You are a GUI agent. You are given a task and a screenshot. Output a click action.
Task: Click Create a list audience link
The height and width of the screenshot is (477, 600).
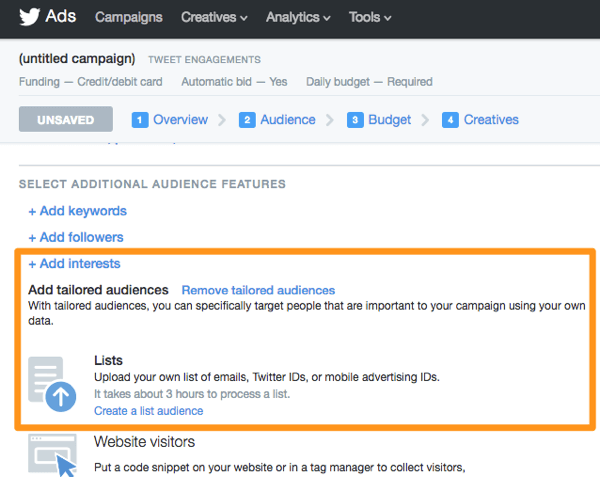(148, 411)
